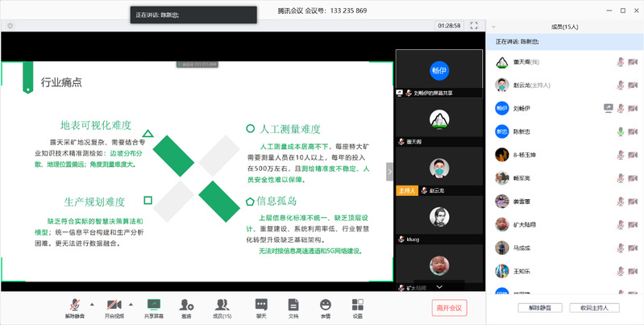Enter full screen mode with expand icon
Viewport: 644px width, 325px height.
[474, 26]
